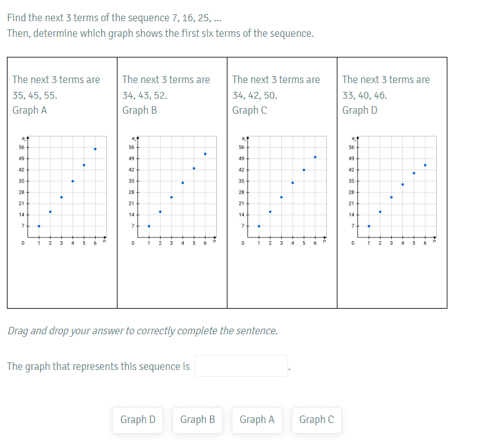Click the sixth point on Graph B
Screen dimensions: 483x448
[x=205, y=154]
